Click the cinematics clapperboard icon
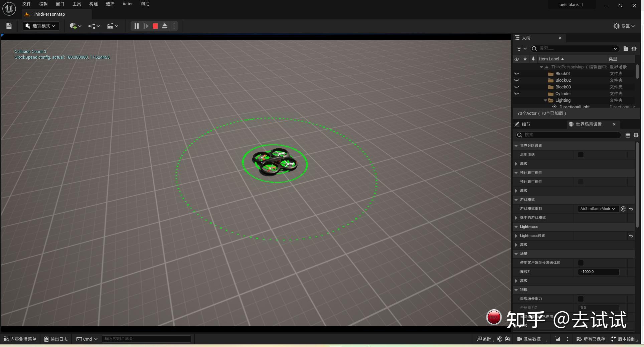 point(111,26)
